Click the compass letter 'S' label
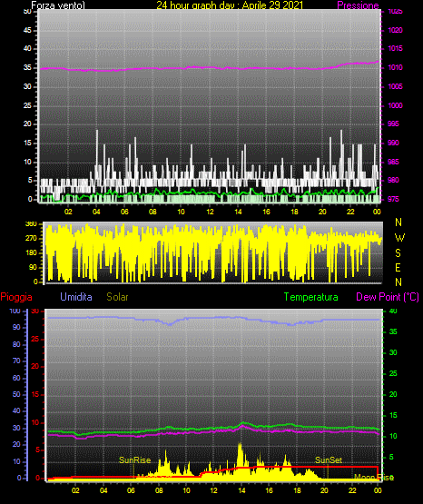The height and width of the screenshot is (504, 423). tap(398, 253)
